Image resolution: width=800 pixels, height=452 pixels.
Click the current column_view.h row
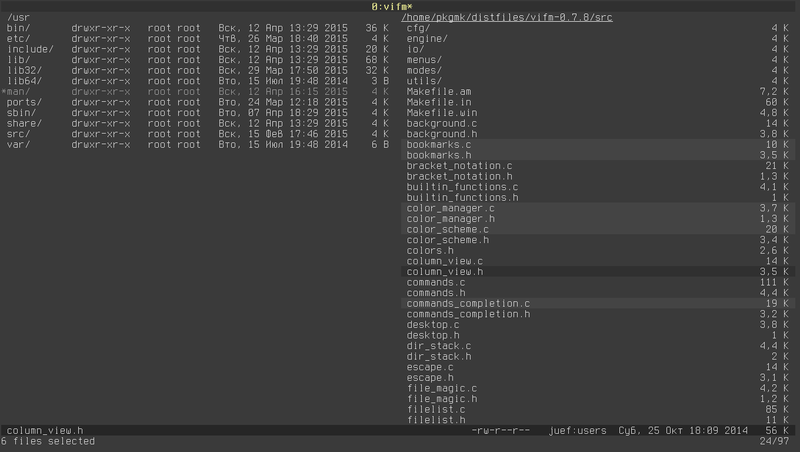pyautogui.click(x=598, y=272)
